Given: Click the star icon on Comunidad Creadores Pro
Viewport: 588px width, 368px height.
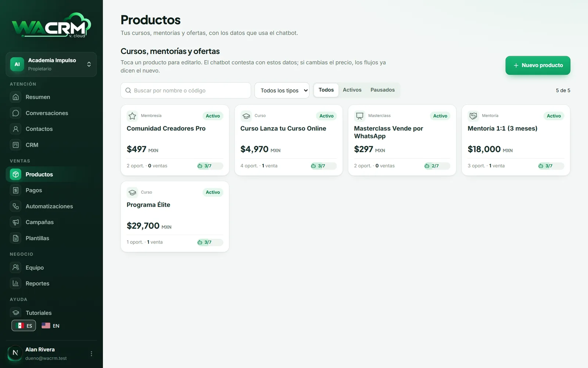Looking at the screenshot, I should pos(132,116).
